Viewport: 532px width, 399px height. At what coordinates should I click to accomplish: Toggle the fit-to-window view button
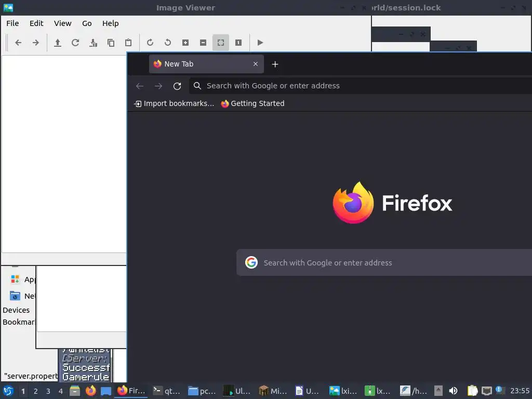[220, 43]
